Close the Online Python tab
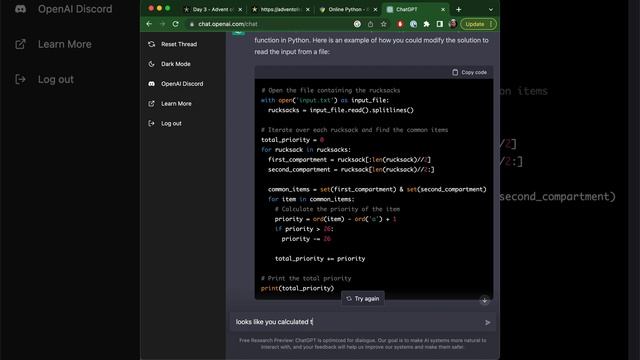 pos(375,9)
